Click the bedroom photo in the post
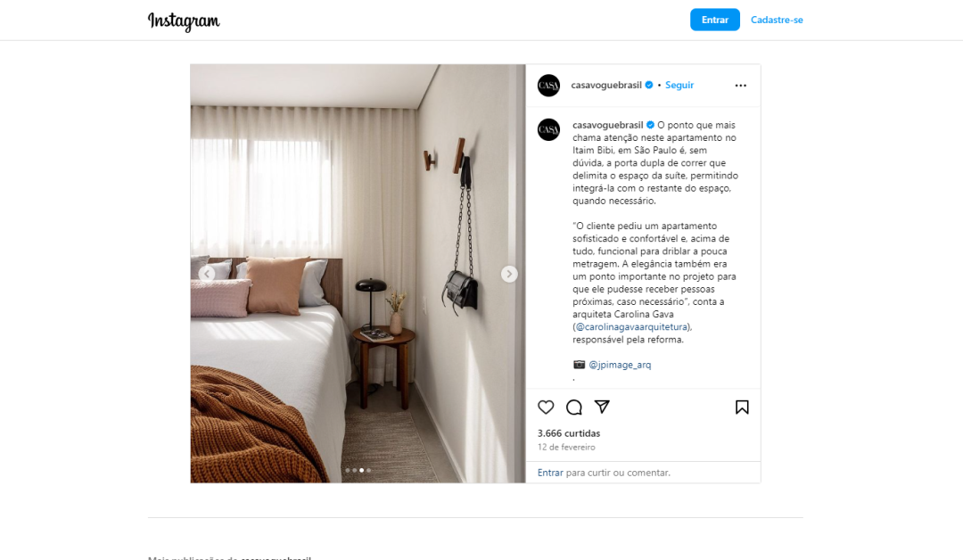Viewport: 963px width, 560px height. pos(358,273)
